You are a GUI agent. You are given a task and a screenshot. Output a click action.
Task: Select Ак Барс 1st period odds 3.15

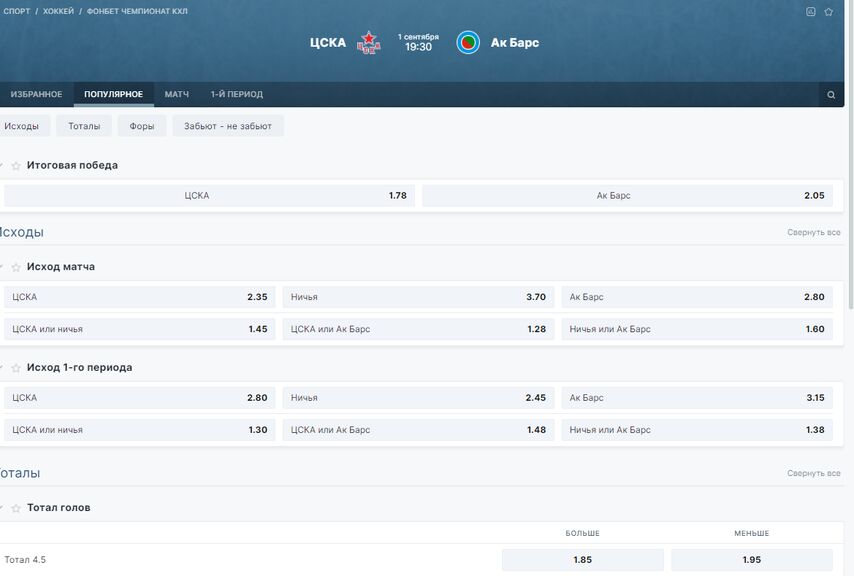[x=697, y=397]
